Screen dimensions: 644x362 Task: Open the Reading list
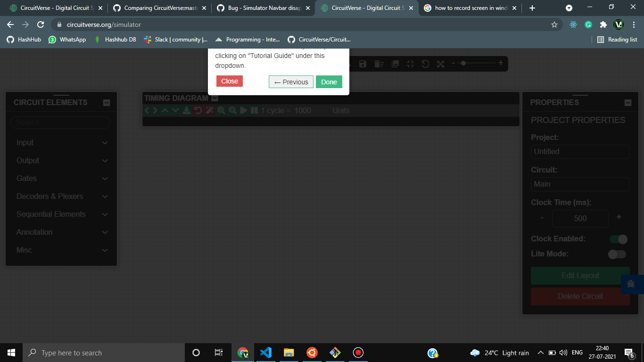tap(617, 40)
